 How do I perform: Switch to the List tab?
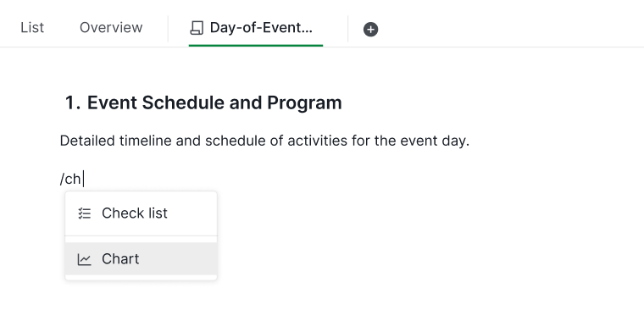[x=32, y=27]
